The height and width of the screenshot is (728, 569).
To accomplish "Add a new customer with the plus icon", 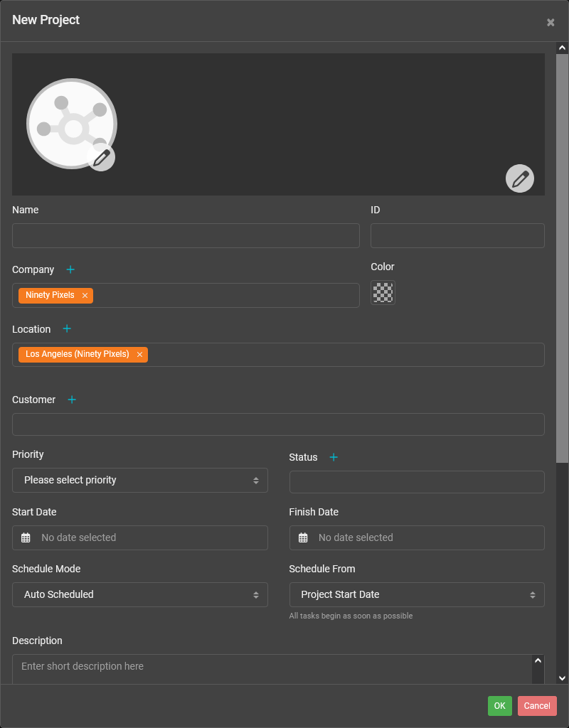I will coord(71,400).
